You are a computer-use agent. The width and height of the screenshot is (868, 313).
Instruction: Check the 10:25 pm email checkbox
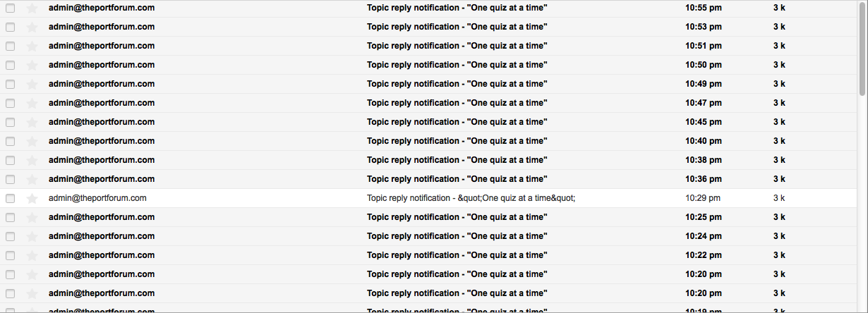click(x=10, y=218)
